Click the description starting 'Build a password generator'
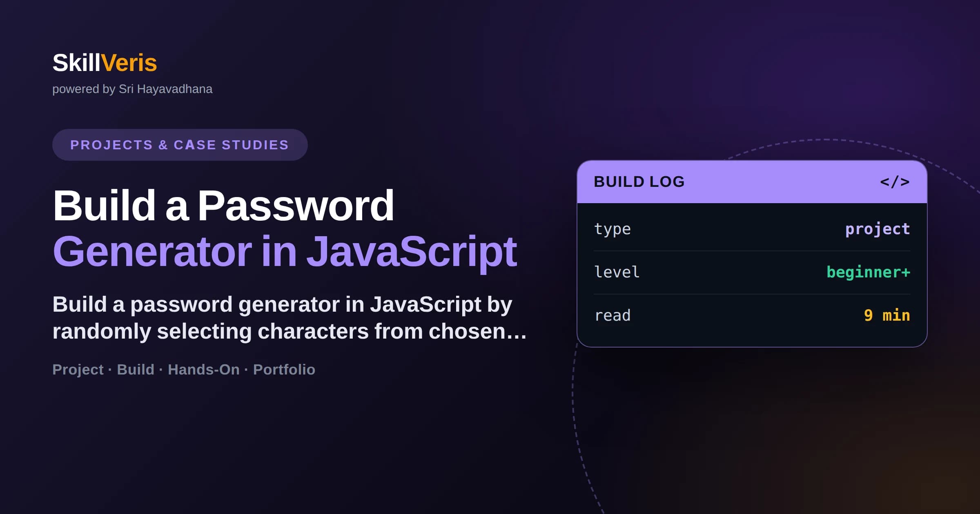The image size is (980, 514). [290, 318]
